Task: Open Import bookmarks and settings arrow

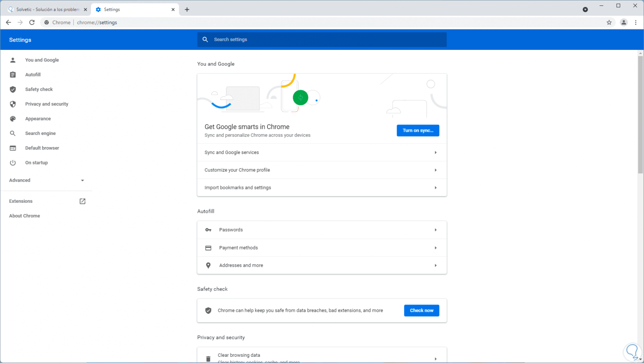Action: [436, 188]
